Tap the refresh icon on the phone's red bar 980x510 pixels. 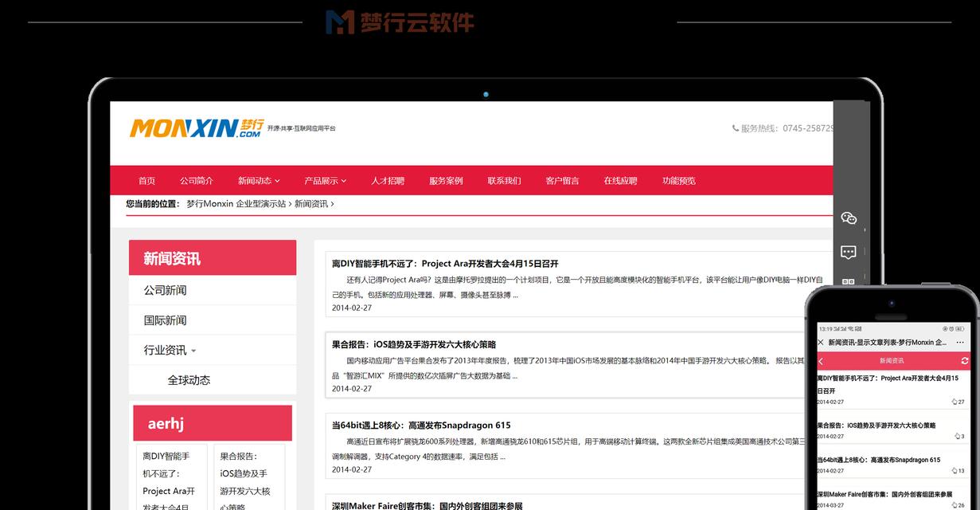(x=965, y=361)
